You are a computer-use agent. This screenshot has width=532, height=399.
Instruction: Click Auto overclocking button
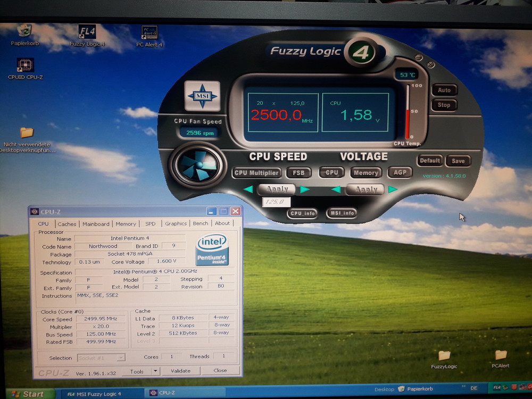pyautogui.click(x=444, y=90)
